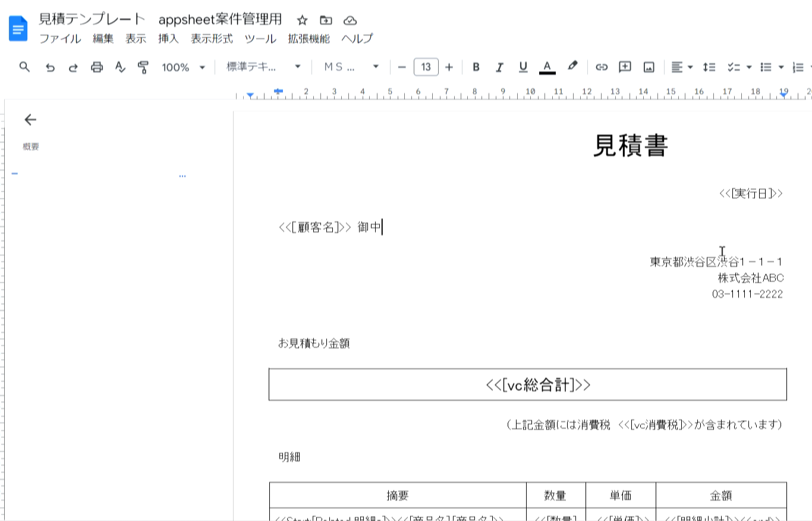
Task: Decrease font size with minus button
Action: [x=402, y=67]
